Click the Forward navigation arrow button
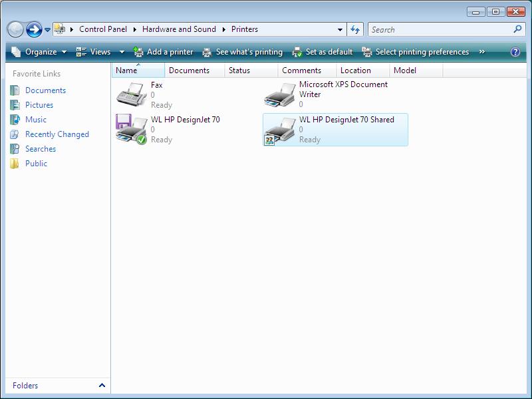The width and height of the screenshot is (532, 399). (34, 29)
